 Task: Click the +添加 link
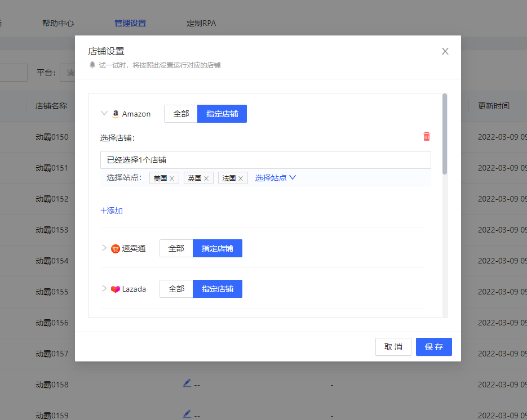112,211
